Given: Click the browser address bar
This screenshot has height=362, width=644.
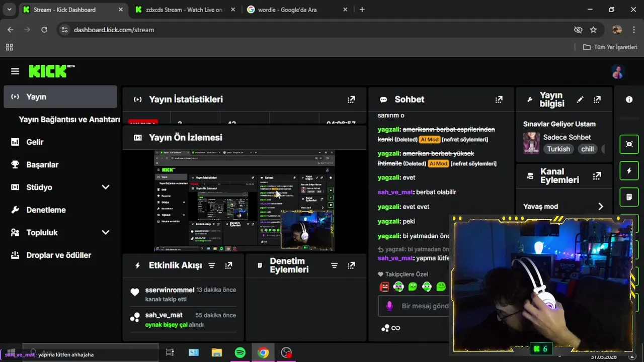Looking at the screenshot, I should [317, 30].
